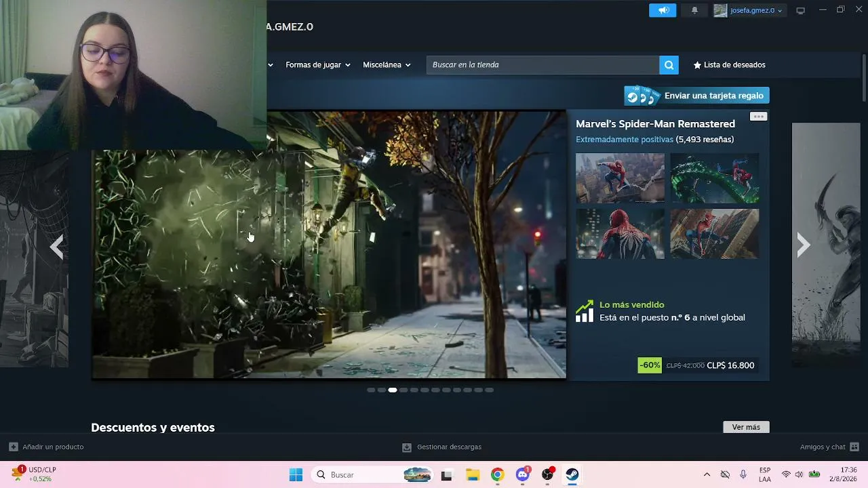Click Enviar una tarjeta regalo
This screenshot has height=488, width=868.
click(x=697, y=96)
